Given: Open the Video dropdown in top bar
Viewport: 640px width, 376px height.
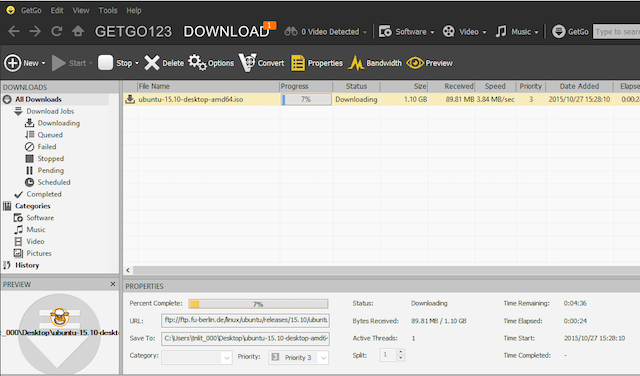Looking at the screenshot, I should [x=464, y=31].
